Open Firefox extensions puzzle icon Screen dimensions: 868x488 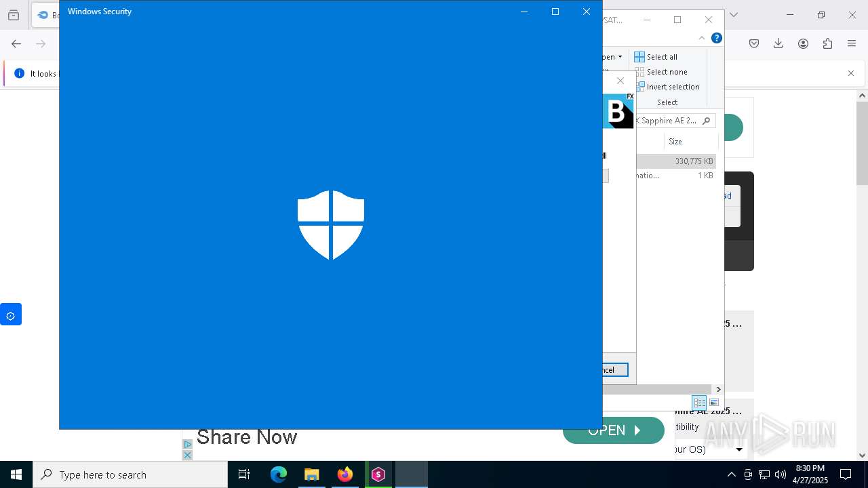[x=827, y=43]
